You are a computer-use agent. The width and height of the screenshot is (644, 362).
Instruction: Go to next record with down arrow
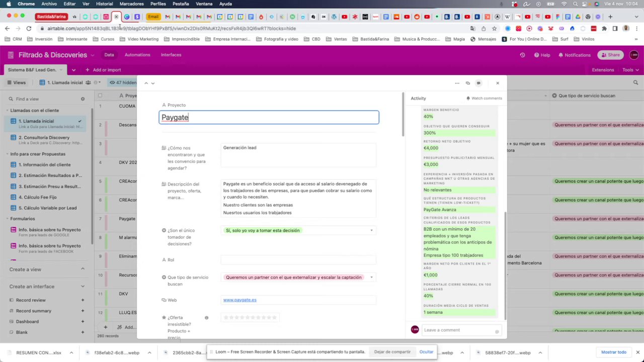(x=152, y=83)
